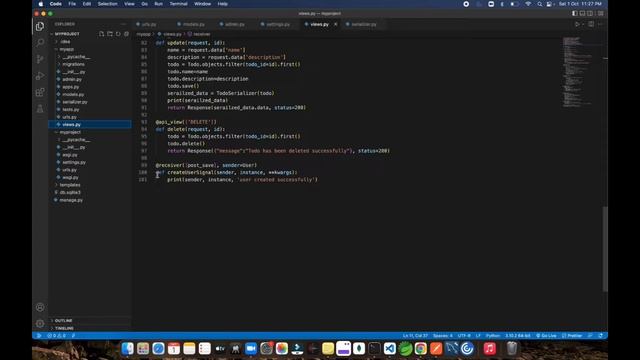
Task: Open the Explorer view in the activity bar
Action: coord(40,27)
